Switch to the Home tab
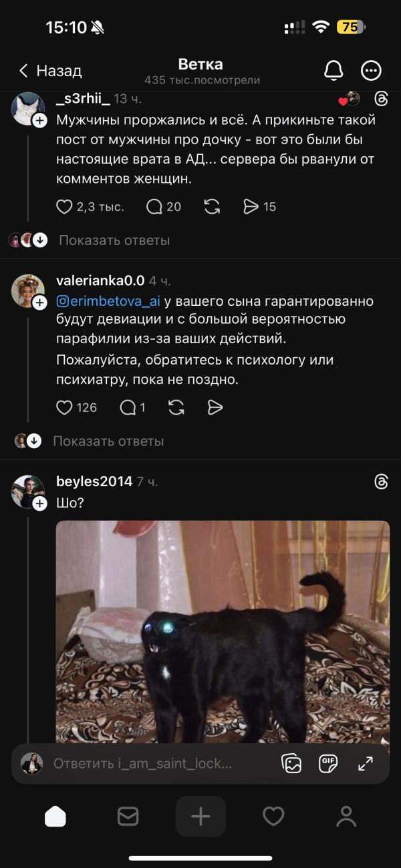The width and height of the screenshot is (401, 868). 55,816
